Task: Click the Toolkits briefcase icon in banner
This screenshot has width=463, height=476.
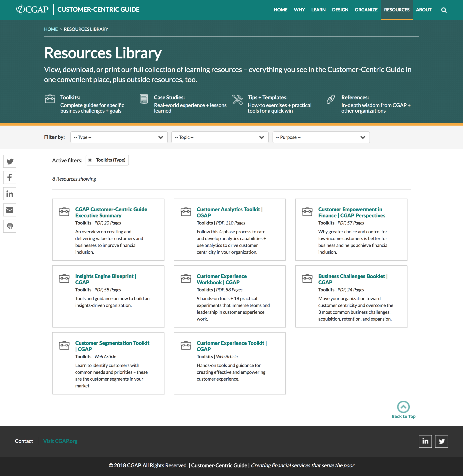Action: point(50,99)
